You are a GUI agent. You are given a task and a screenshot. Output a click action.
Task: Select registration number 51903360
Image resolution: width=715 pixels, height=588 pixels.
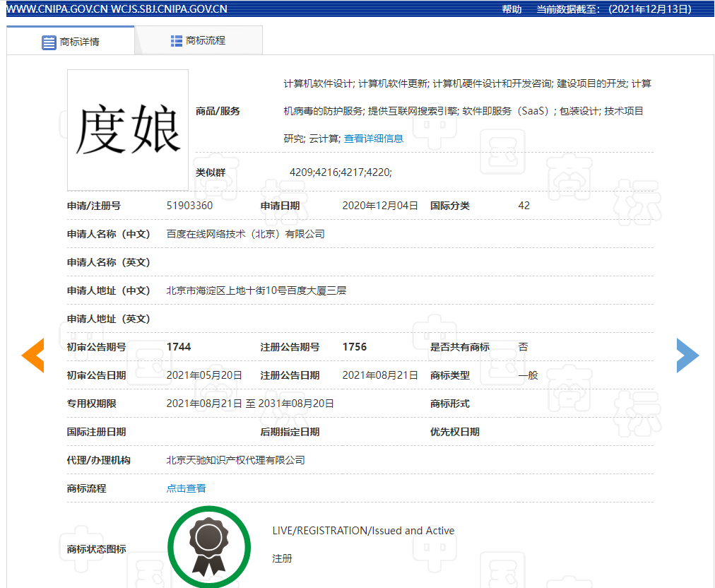point(189,206)
